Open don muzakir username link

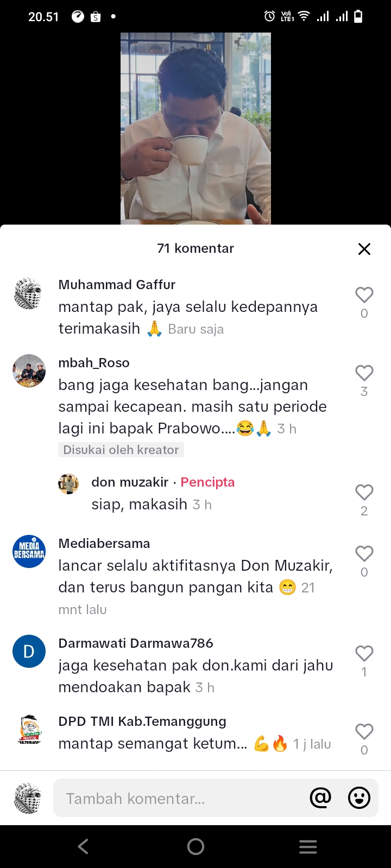pyautogui.click(x=130, y=482)
